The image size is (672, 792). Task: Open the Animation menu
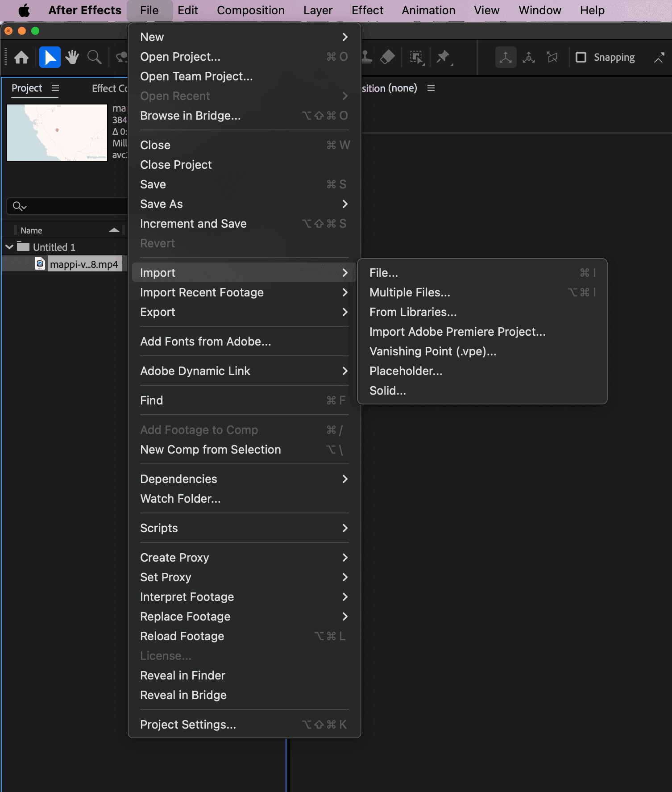click(428, 10)
